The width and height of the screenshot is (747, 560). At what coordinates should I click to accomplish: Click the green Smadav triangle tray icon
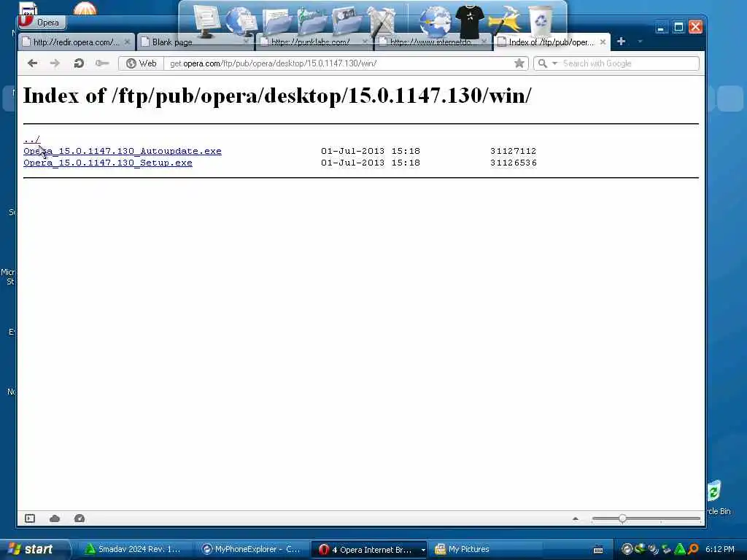680,549
